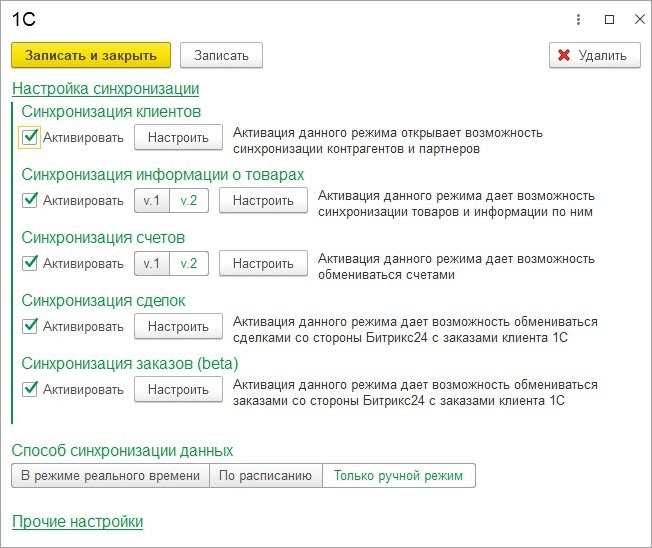This screenshot has height=548, width=652.
Task: Click the Синхронизация сделок heading
Action: [103, 301]
